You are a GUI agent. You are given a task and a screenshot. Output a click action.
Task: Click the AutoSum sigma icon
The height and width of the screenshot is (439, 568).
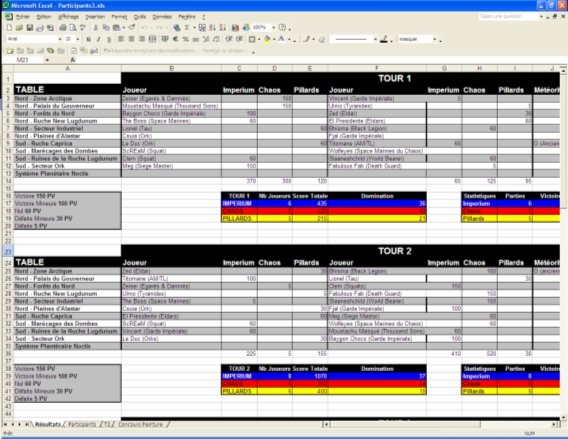click(187, 28)
